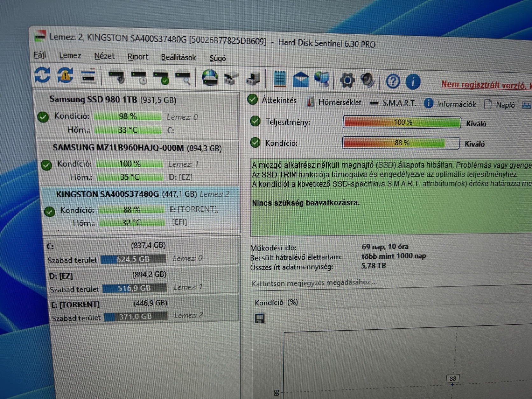
Task: Click the globe-over-disk toolbar icon
Action: coord(210,78)
